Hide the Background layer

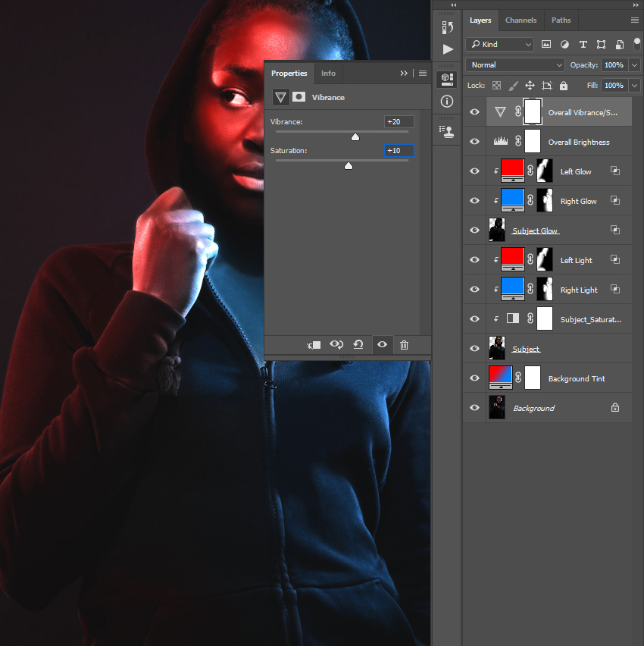point(474,407)
